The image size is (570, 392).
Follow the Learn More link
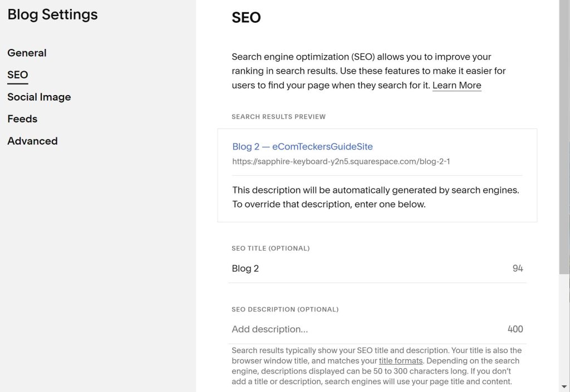(x=456, y=85)
